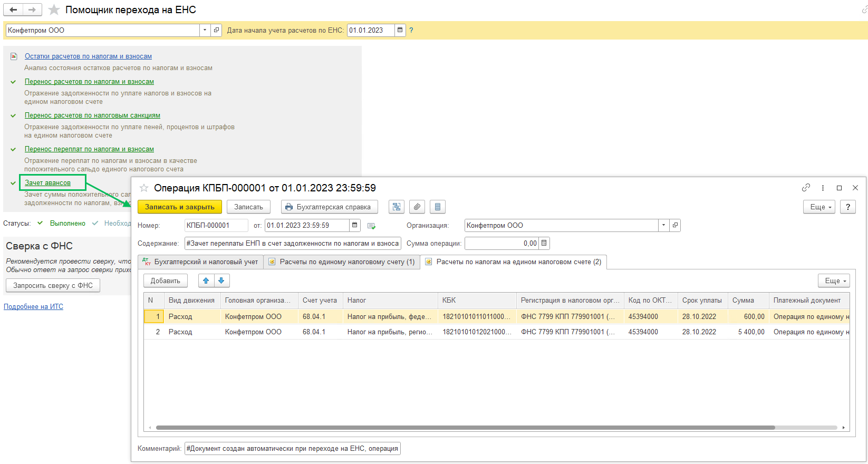The height and width of the screenshot is (464, 868).
Task: Click the attached files paperclip icon
Action: pos(417,207)
